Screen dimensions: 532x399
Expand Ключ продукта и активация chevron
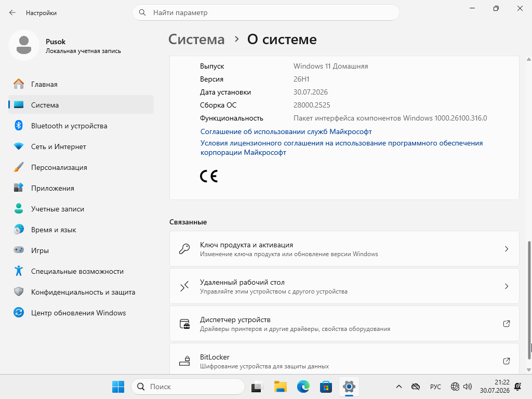tap(506, 249)
